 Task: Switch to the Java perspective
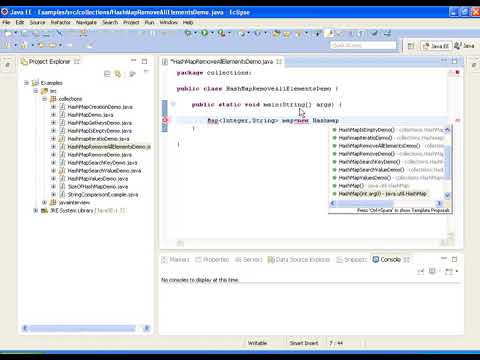465,46
